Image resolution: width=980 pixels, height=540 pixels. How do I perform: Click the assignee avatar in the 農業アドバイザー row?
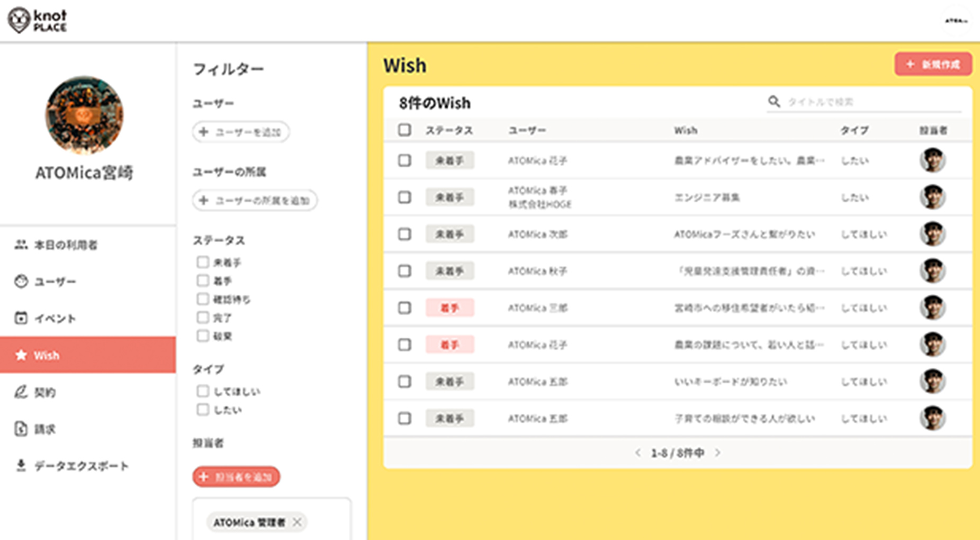[932, 160]
